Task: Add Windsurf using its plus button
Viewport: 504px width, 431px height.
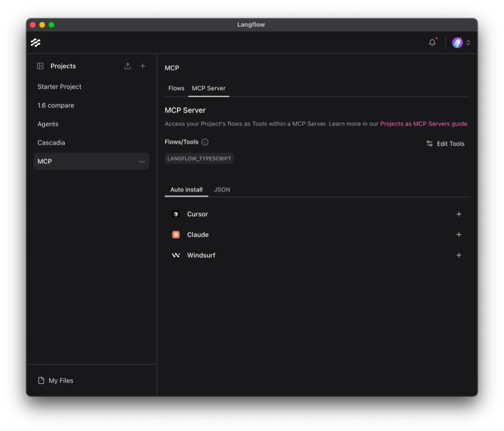Action: [459, 255]
